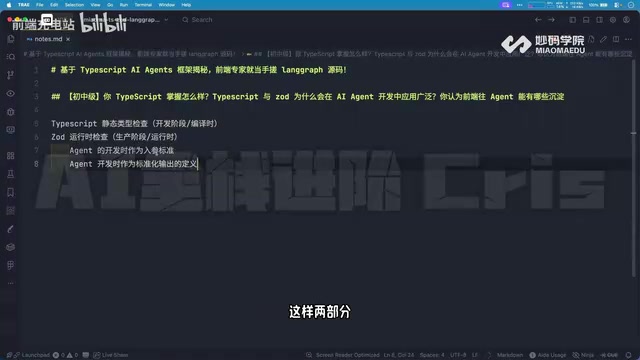Image resolution: width=640 pixels, height=360 pixels.
Task: Click Launchpad in the status bar
Action: tap(32, 355)
